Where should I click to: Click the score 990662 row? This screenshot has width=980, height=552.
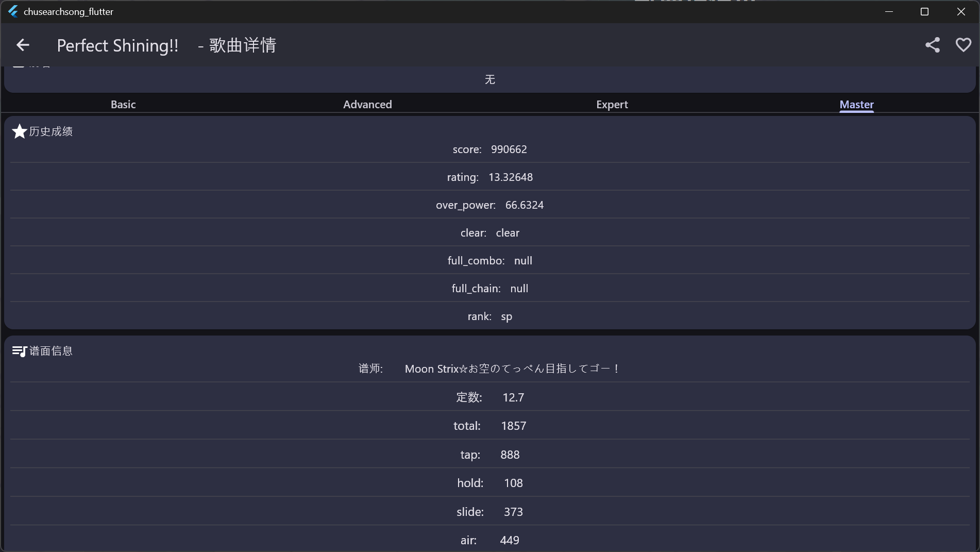coord(490,149)
